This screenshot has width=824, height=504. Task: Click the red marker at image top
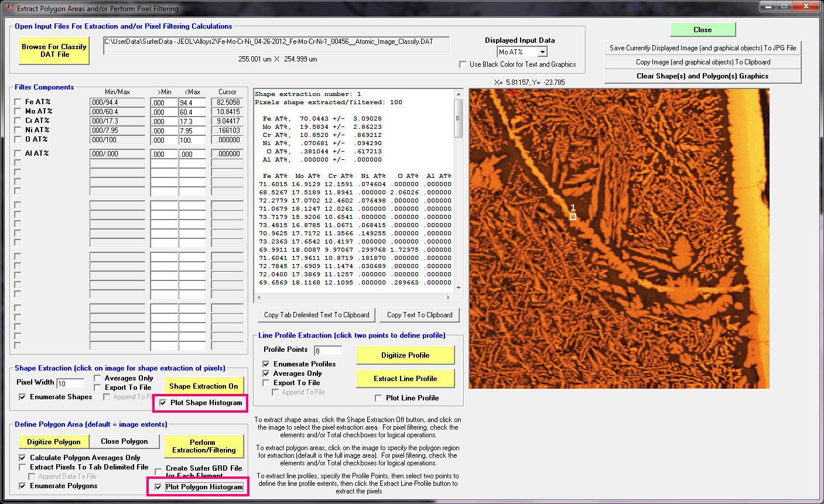[514, 91]
